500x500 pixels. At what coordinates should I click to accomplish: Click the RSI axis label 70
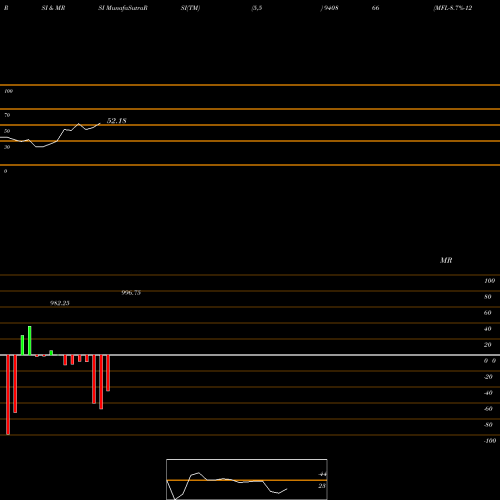7,115
